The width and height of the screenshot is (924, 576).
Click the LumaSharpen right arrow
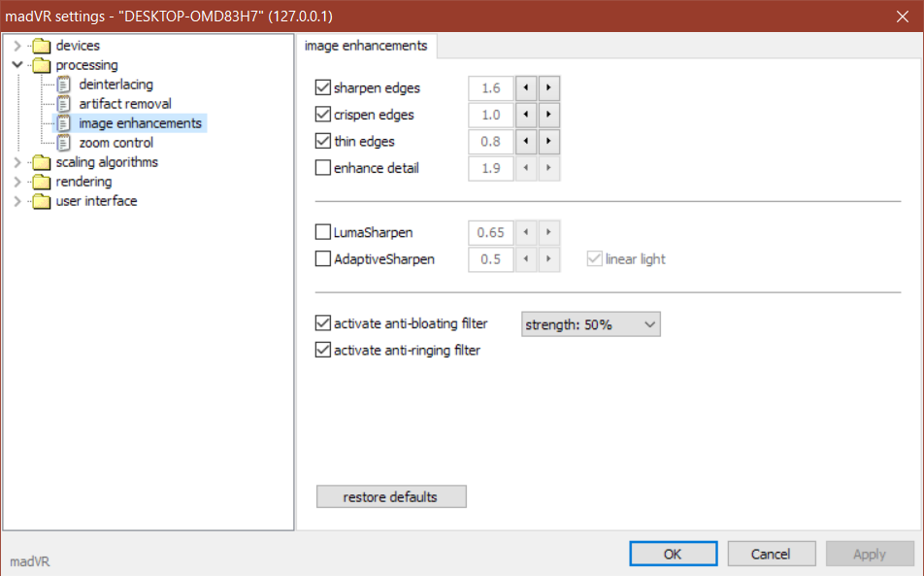click(x=548, y=232)
